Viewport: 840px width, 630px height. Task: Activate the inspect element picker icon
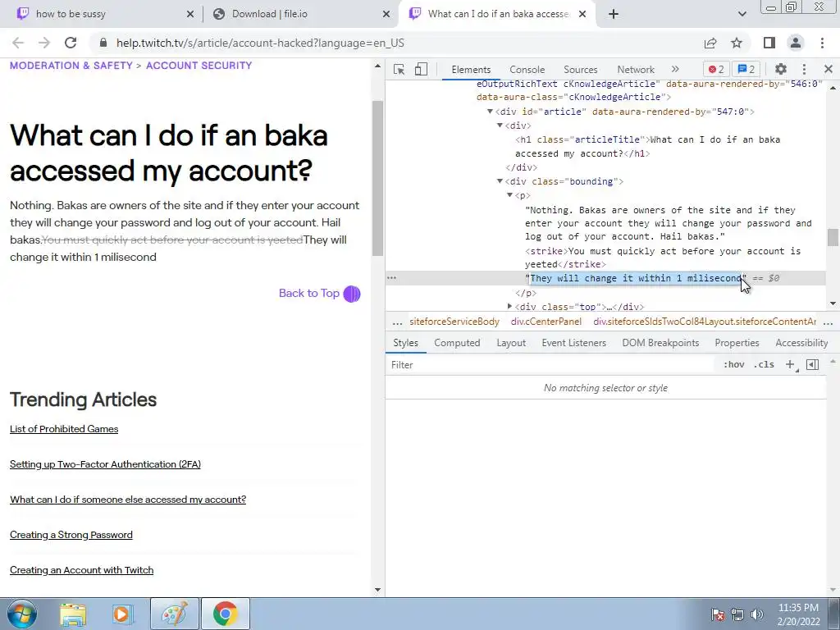click(x=399, y=69)
